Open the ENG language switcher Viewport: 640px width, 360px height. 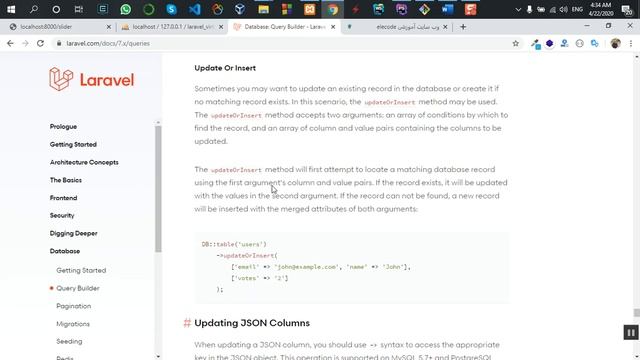coord(577,9)
